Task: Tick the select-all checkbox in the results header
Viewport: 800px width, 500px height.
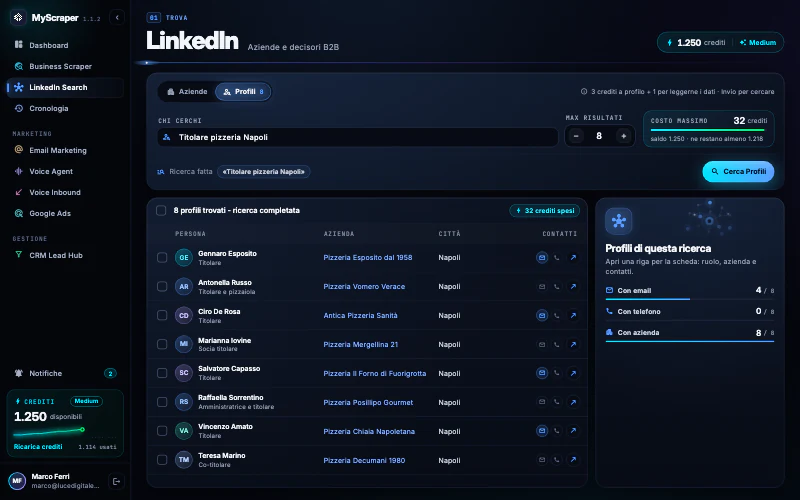Action: (161, 211)
